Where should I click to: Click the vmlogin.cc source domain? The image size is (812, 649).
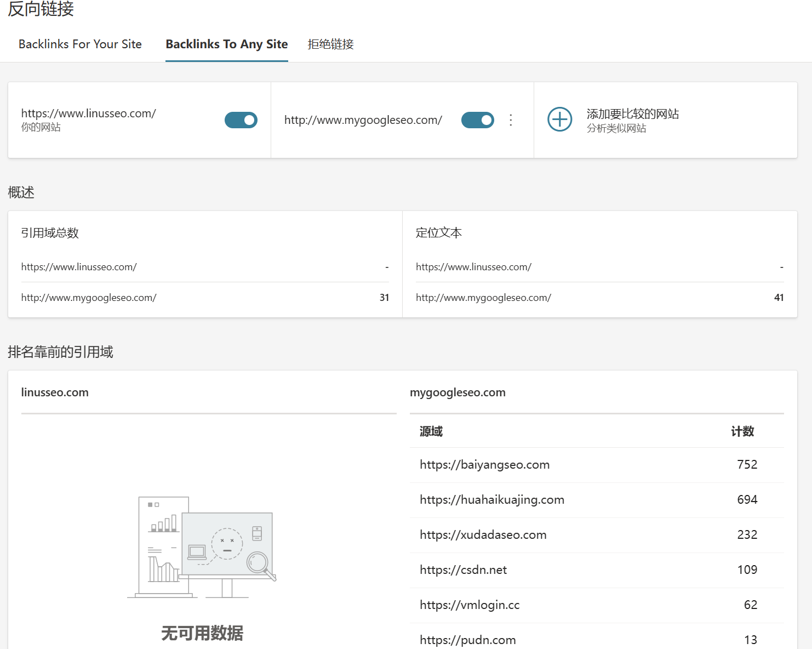(470, 605)
